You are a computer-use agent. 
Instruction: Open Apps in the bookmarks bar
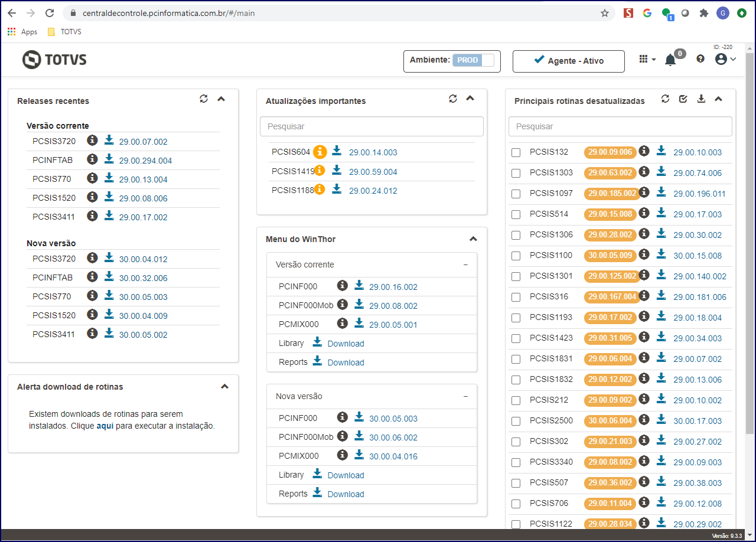tap(22, 32)
